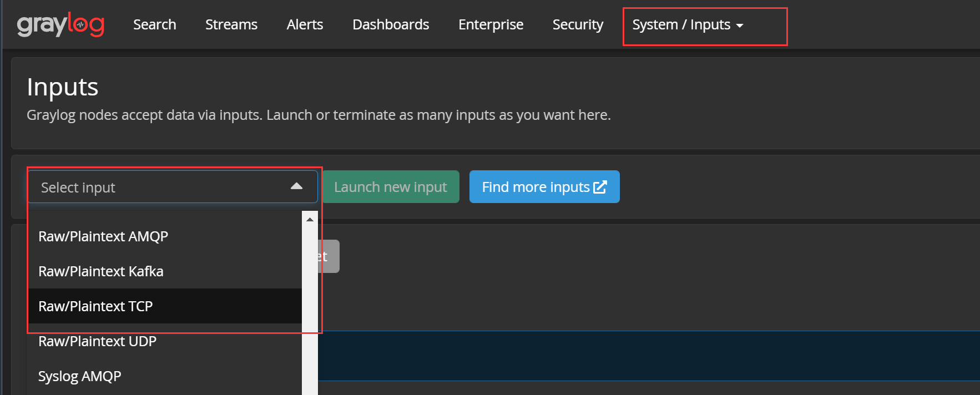Image resolution: width=980 pixels, height=395 pixels.
Task: Go to Streams
Action: click(231, 25)
